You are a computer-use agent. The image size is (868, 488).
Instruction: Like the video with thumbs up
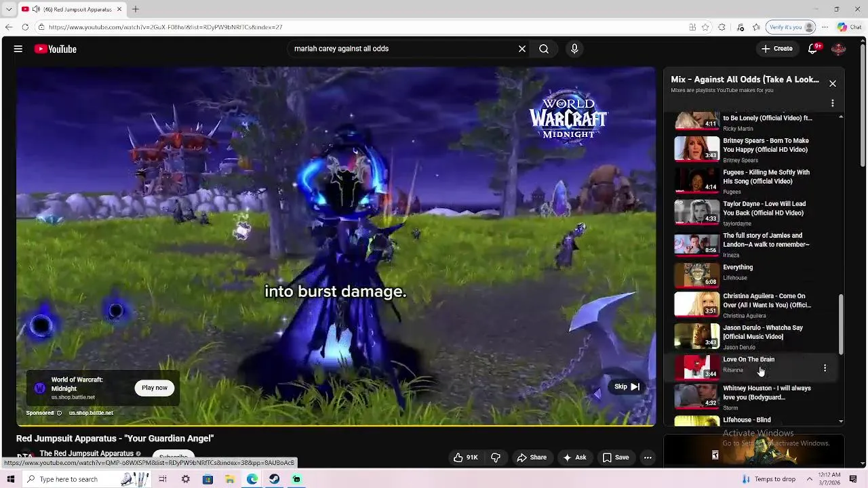coord(466,457)
